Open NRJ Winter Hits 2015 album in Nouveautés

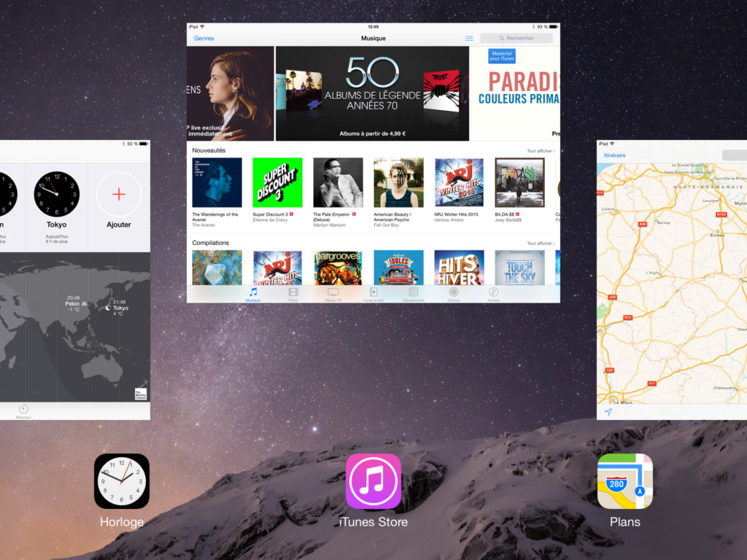coord(459,182)
